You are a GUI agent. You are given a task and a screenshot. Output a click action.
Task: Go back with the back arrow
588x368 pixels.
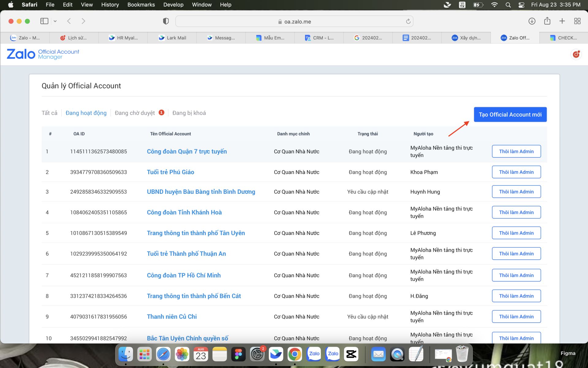tap(69, 21)
